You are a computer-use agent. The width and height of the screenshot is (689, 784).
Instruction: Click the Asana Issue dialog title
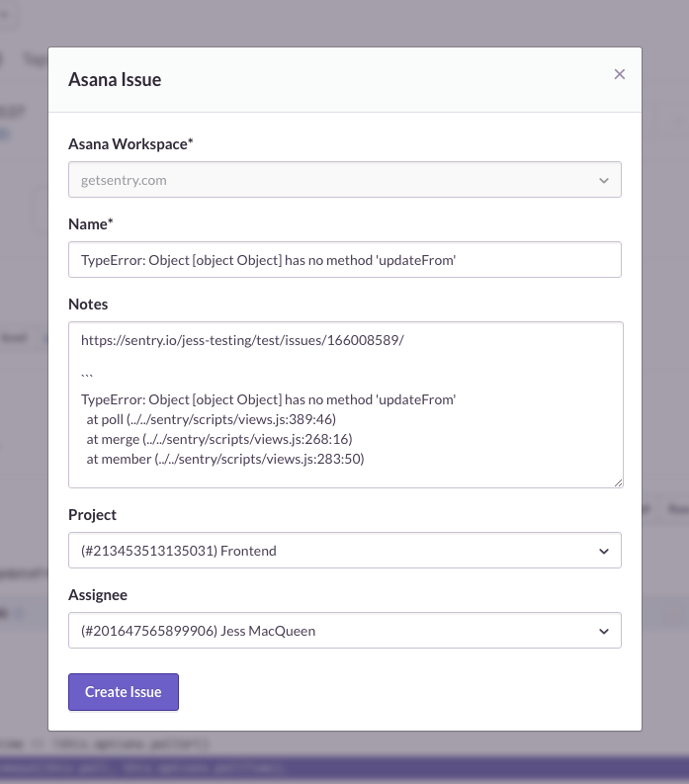click(115, 80)
